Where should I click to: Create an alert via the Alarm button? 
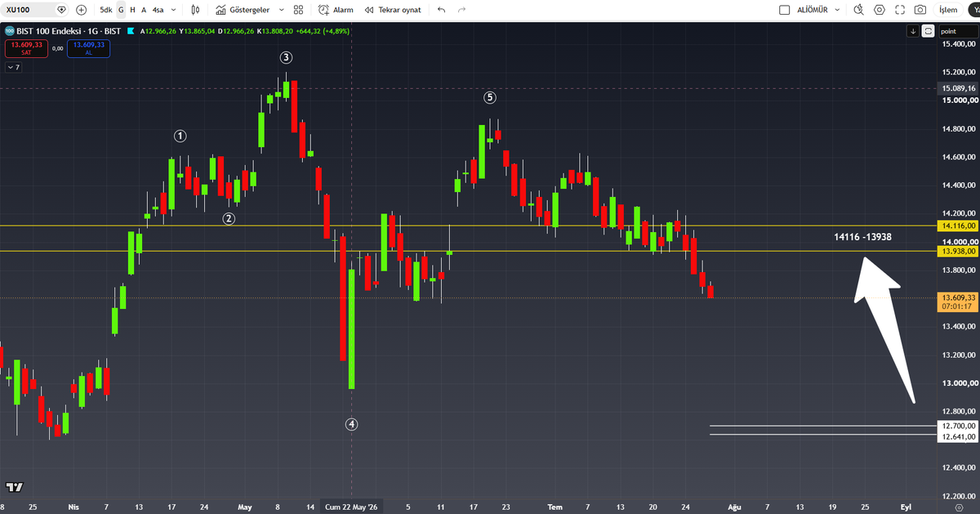(336, 10)
